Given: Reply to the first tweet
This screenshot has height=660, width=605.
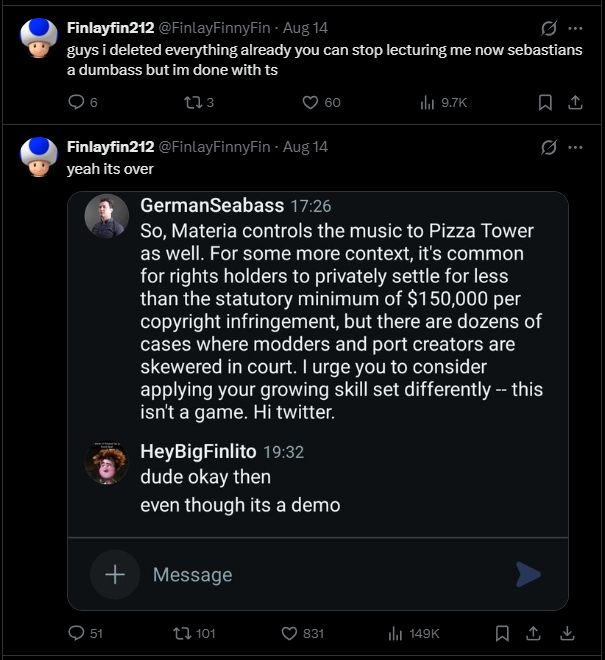Looking at the screenshot, I should click(76, 102).
